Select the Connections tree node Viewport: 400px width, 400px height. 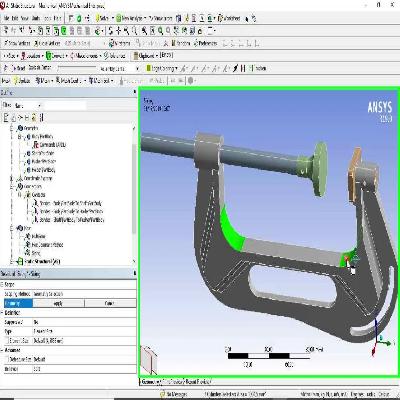pyautogui.click(x=30, y=187)
